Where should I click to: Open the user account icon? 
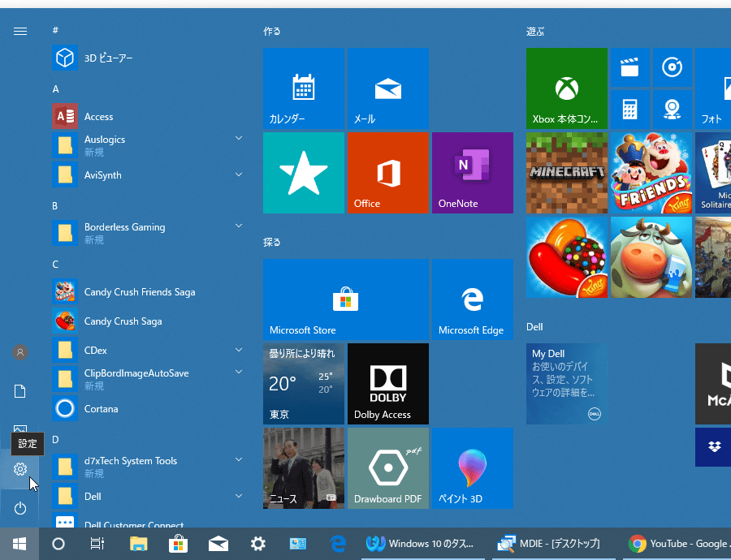(x=20, y=352)
